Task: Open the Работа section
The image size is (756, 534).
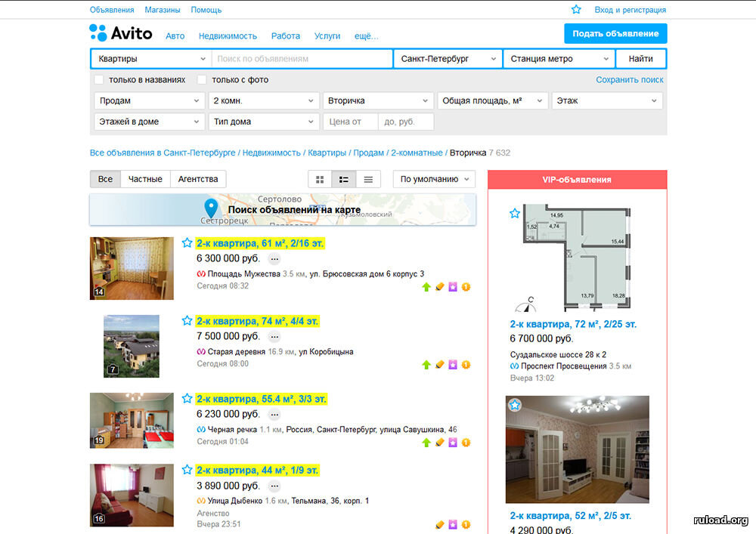Action: [x=286, y=36]
